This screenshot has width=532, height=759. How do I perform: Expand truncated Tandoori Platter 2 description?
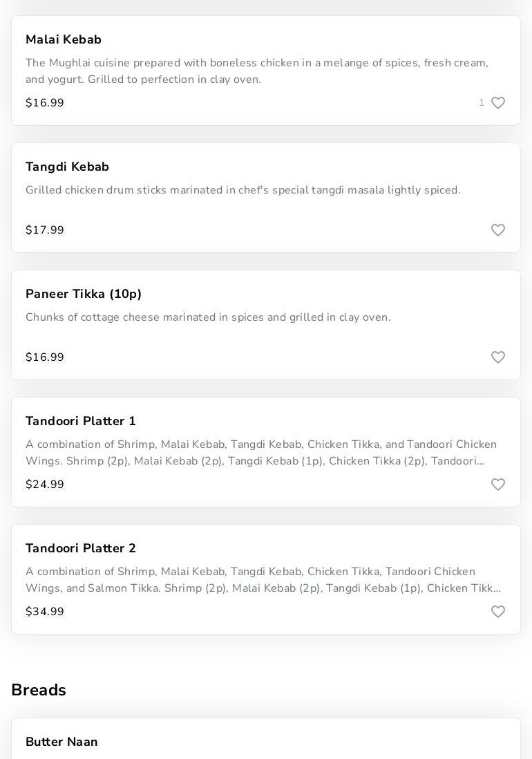pyautogui.click(x=263, y=580)
